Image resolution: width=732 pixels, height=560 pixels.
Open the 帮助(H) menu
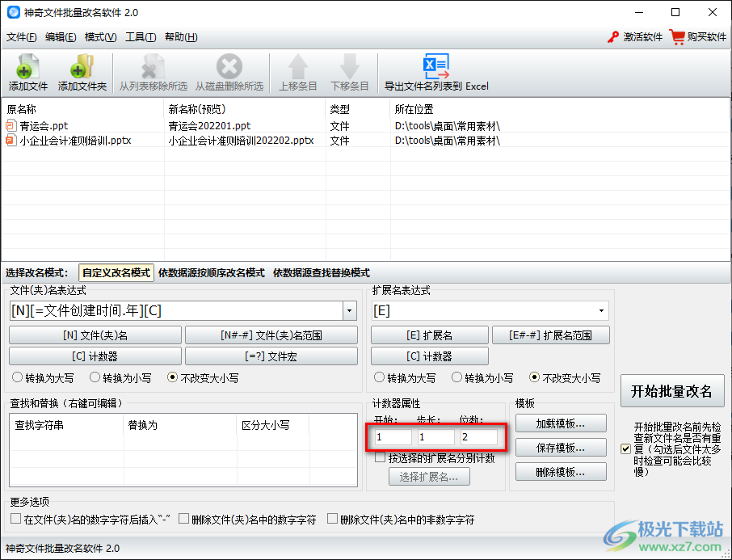pyautogui.click(x=181, y=37)
